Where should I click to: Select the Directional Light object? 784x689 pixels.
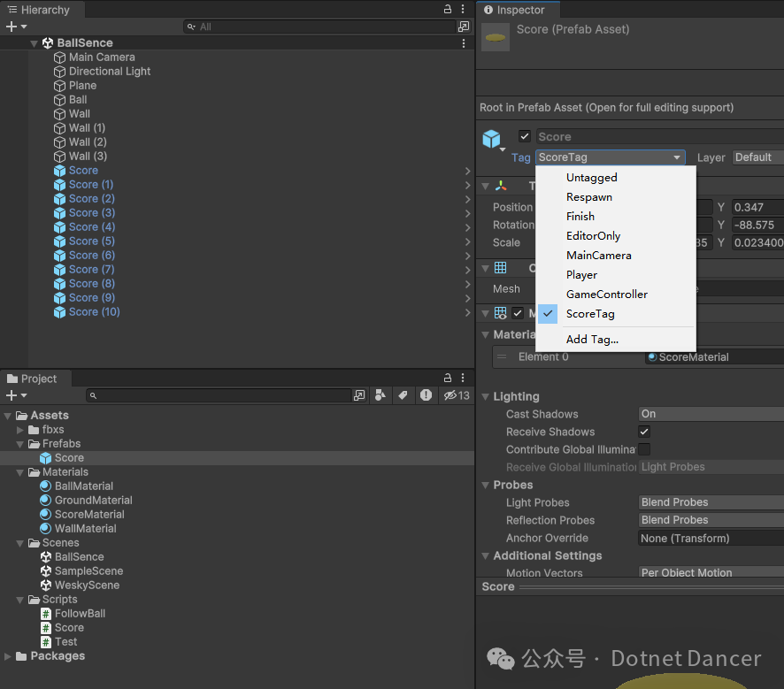(x=110, y=72)
